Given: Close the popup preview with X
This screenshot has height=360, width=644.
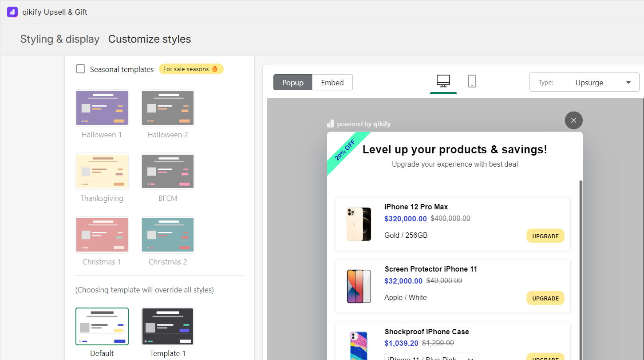Looking at the screenshot, I should [573, 120].
